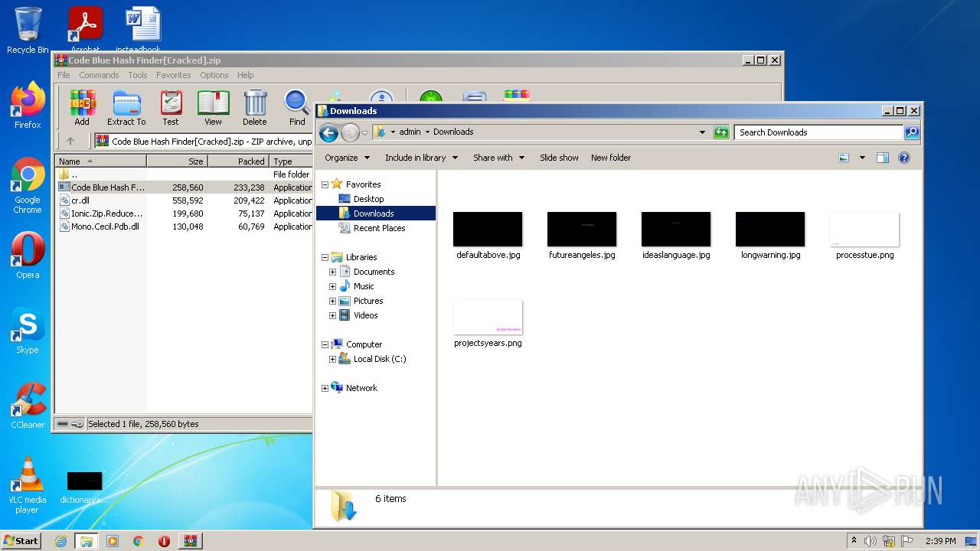Image resolution: width=980 pixels, height=551 pixels.
Task: Open Explorer help question mark icon
Action: pyautogui.click(x=904, y=158)
